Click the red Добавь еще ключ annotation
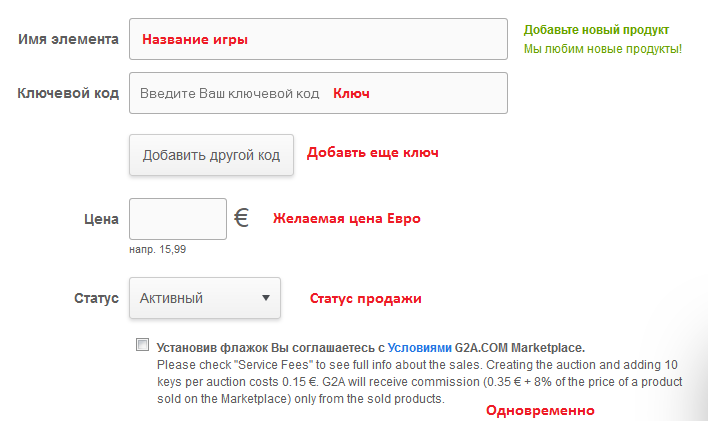708x421 pixels. 372,153
